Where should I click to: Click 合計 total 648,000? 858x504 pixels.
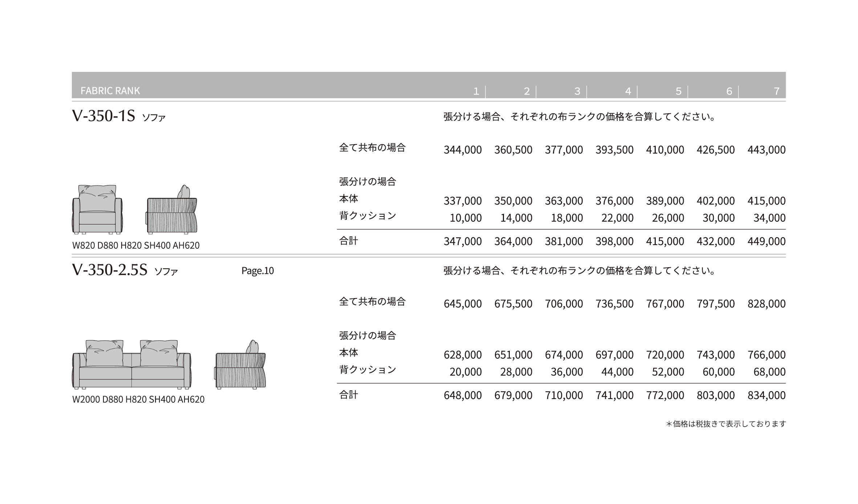[x=463, y=395]
